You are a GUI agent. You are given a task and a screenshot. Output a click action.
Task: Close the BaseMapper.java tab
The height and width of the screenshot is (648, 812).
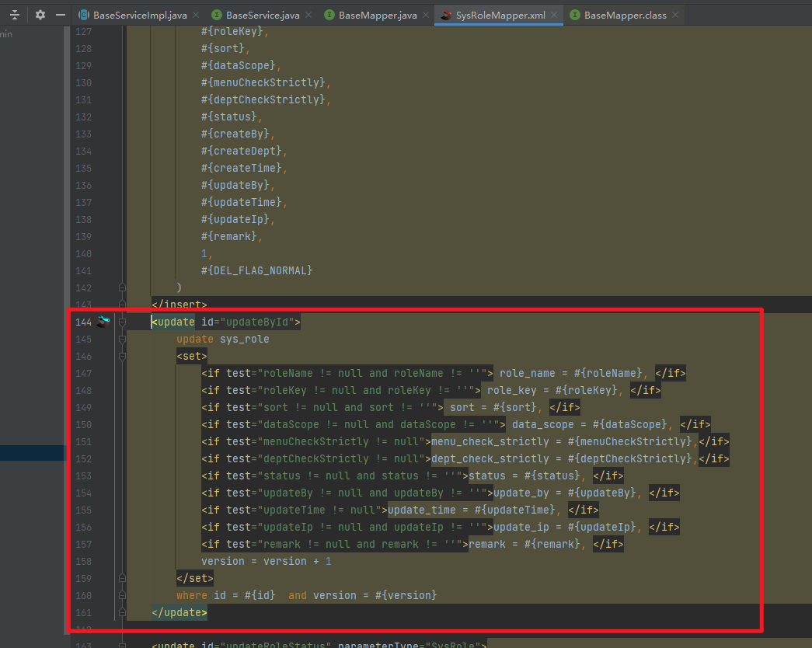tap(425, 15)
